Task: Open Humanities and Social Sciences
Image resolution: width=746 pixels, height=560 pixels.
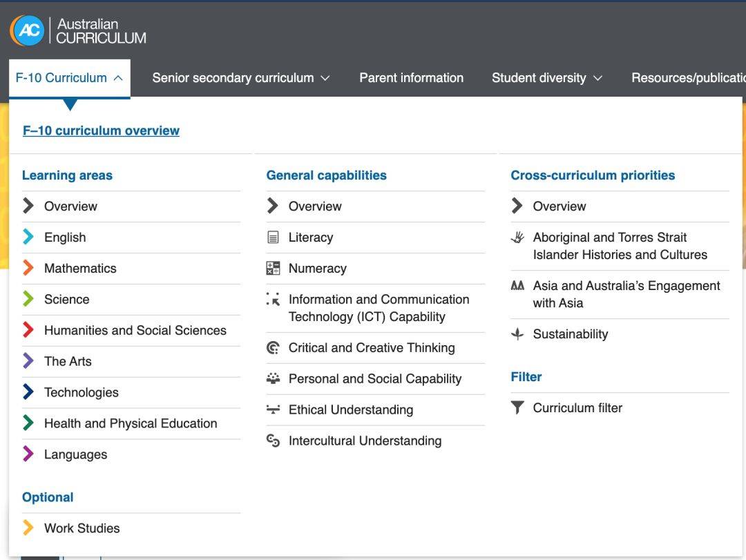Action: 135,330
